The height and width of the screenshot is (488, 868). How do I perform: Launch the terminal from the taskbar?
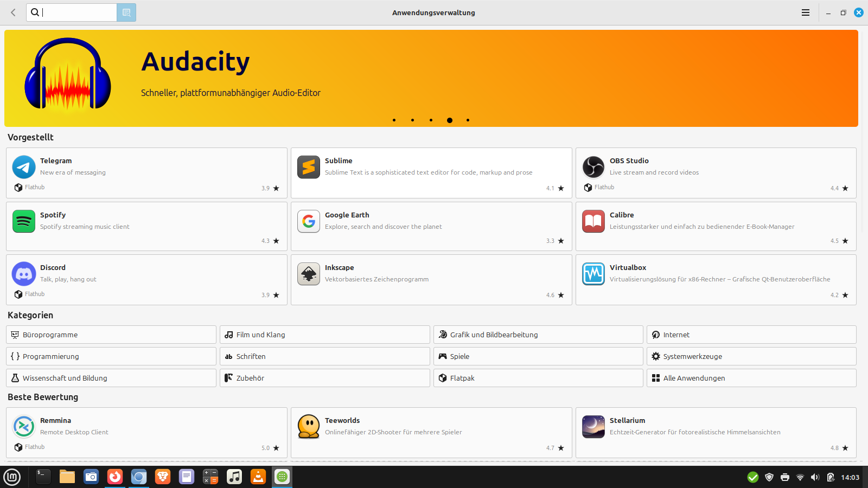[43, 477]
